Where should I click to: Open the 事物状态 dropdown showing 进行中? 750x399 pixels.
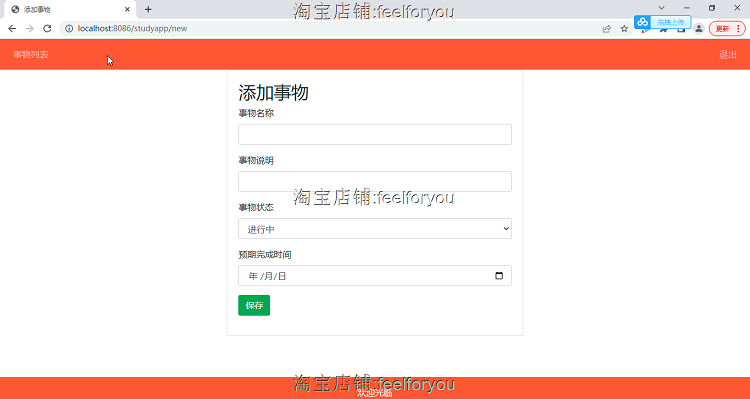pyautogui.click(x=375, y=229)
